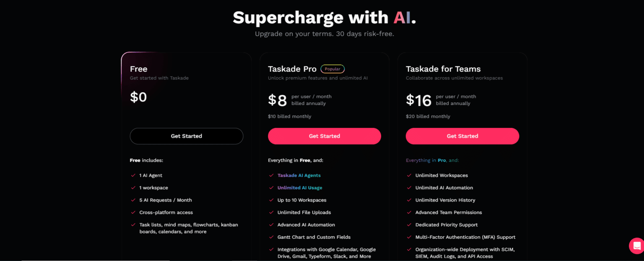Click the checkmark beside "Advanced Team Permissions"
Screen dimensions: 644x261
(409, 212)
